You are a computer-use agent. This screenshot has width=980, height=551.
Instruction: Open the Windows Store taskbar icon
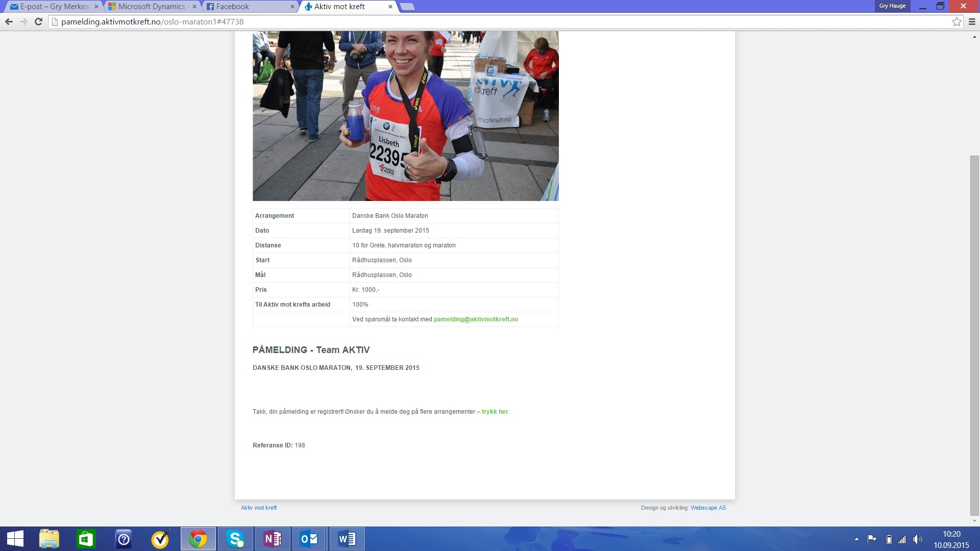[x=86, y=539]
